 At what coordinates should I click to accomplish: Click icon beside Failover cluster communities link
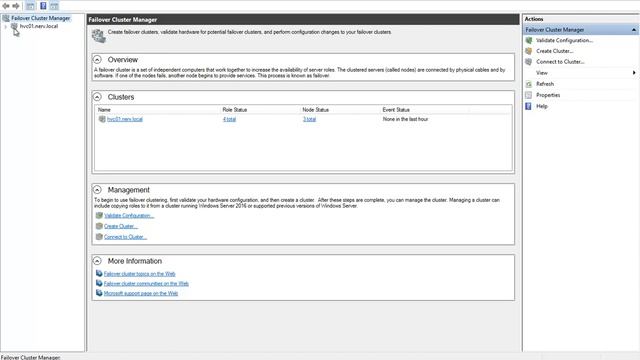pyautogui.click(x=99, y=283)
